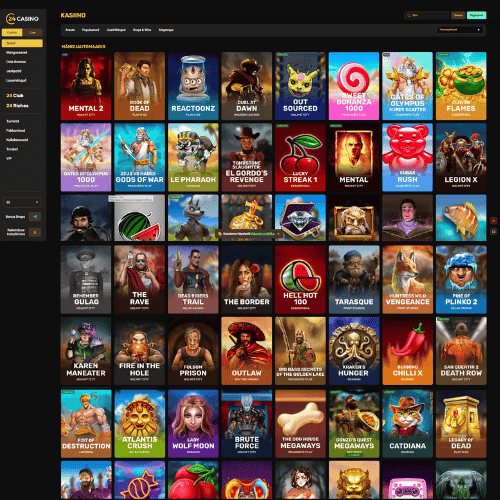Screen dimensions: 500x500
Task: Select the Uued Mängud category tab
Action: point(116,30)
